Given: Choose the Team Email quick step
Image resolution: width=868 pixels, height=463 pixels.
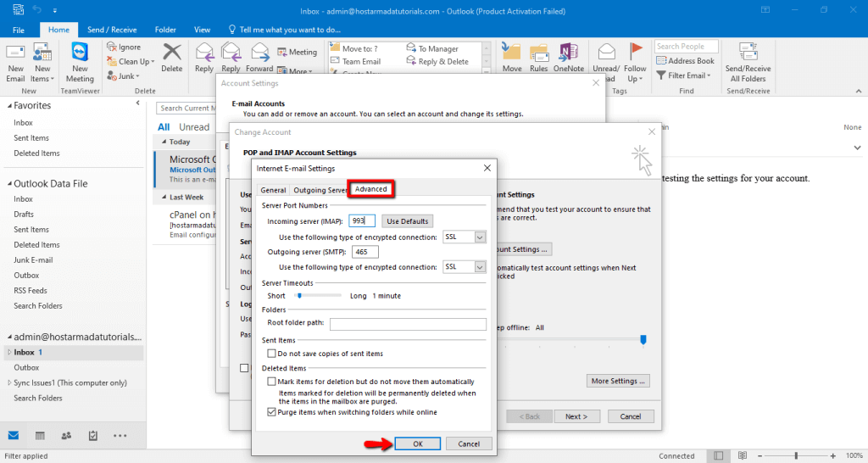Looking at the screenshot, I should pyautogui.click(x=355, y=61).
